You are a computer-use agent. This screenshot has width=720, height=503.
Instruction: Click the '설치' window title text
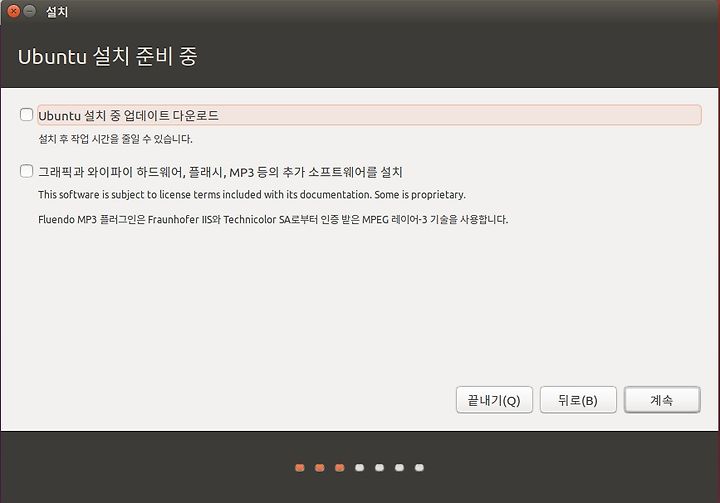57,11
